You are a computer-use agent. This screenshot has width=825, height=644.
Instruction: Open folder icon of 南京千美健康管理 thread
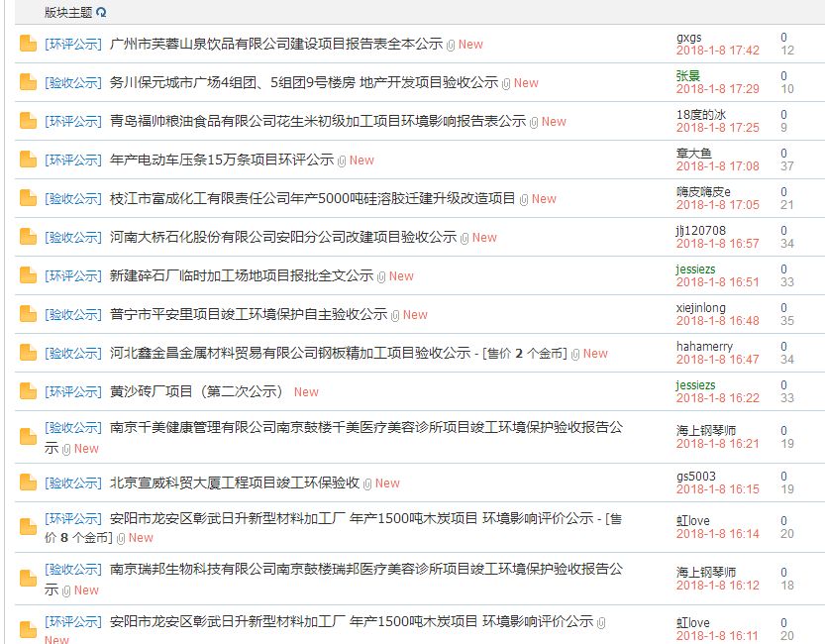coord(28,437)
